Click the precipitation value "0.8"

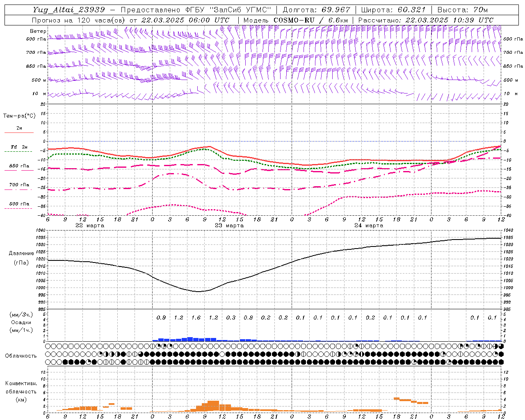(x=248, y=318)
